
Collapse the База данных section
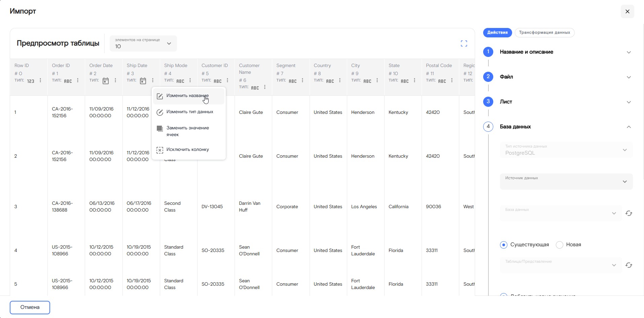(629, 127)
